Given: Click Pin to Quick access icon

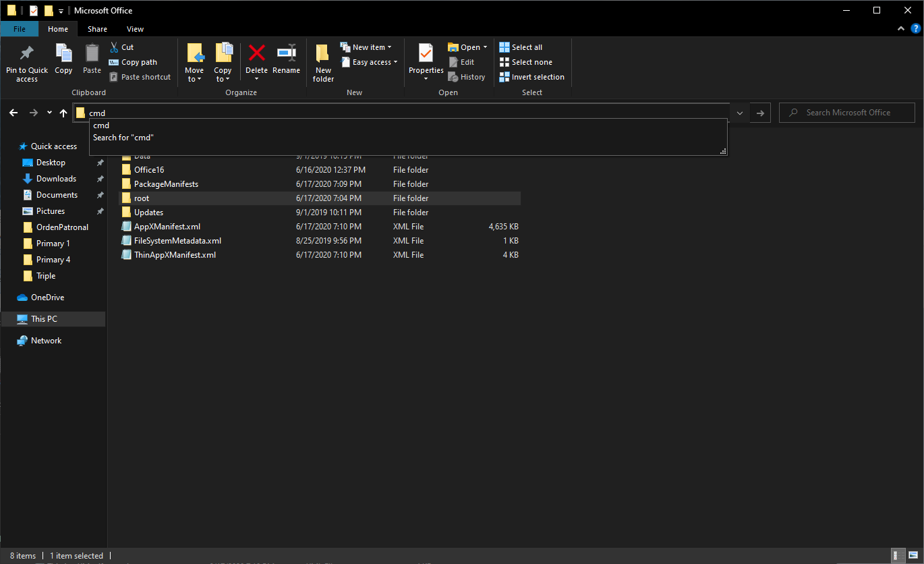Looking at the screenshot, I should (27, 53).
